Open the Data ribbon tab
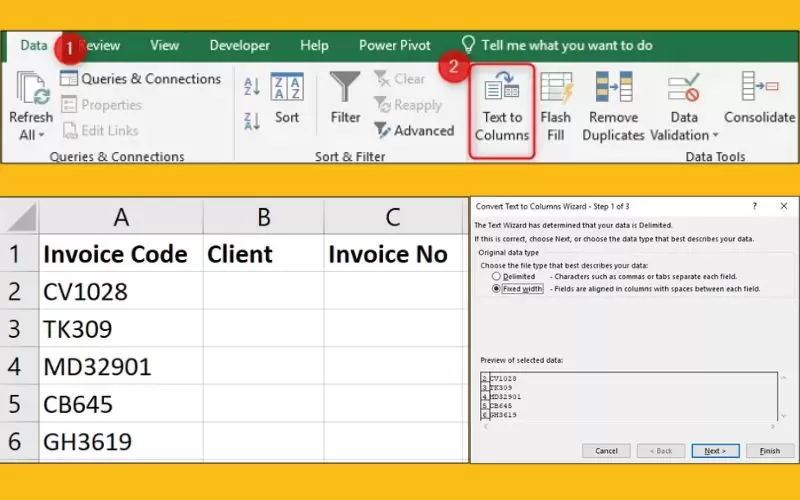 point(34,45)
